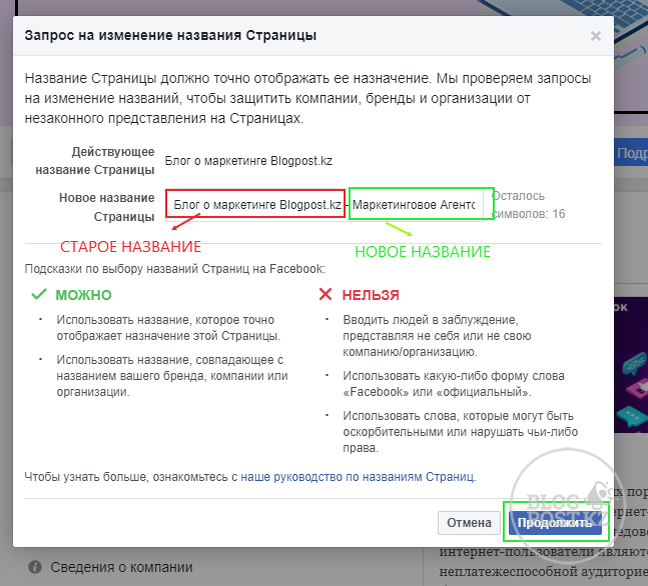Click tip about названием вашего бренда
The width and height of the screenshot is (648, 586).
coord(172,376)
